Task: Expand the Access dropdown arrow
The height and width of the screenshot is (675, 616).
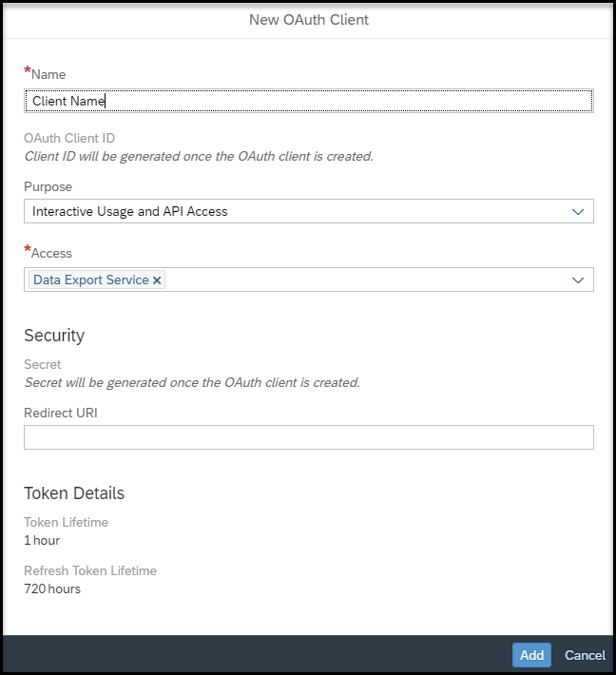Action: [578, 280]
